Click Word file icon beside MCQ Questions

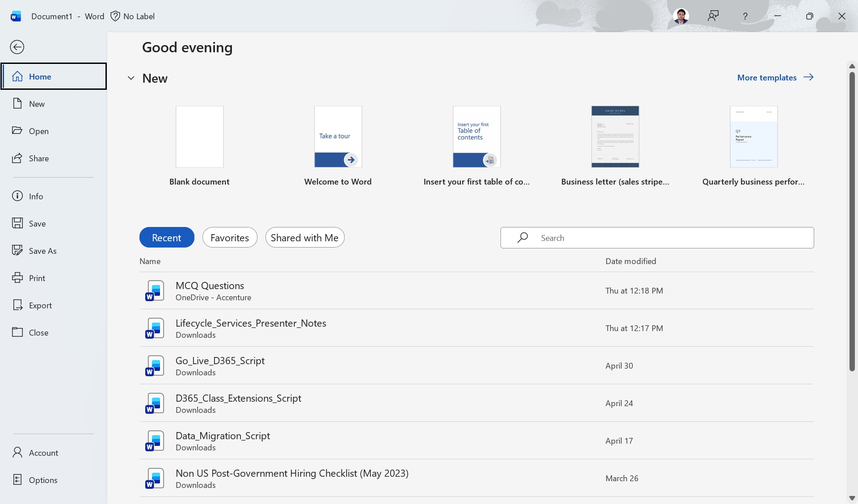coord(155,290)
